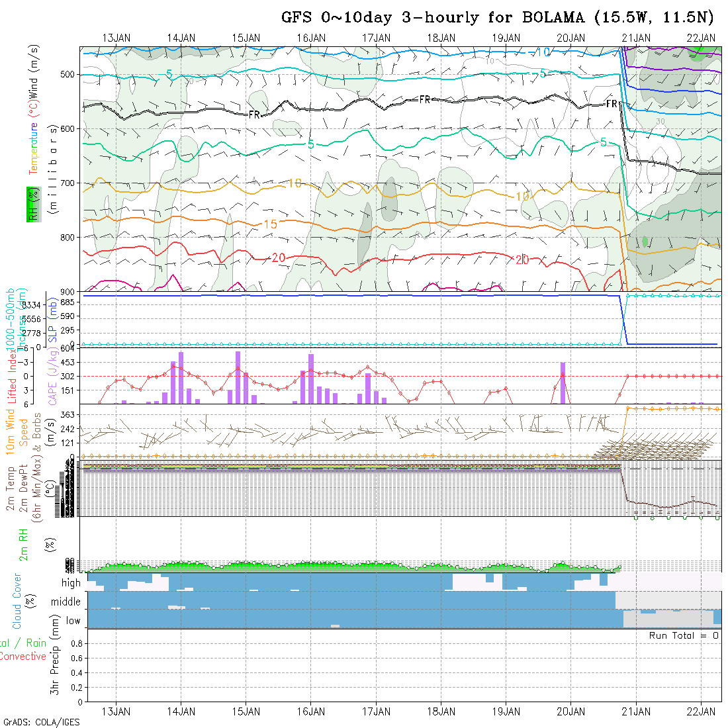Click the 500 millibar pressure axis label

pyautogui.click(x=69, y=75)
